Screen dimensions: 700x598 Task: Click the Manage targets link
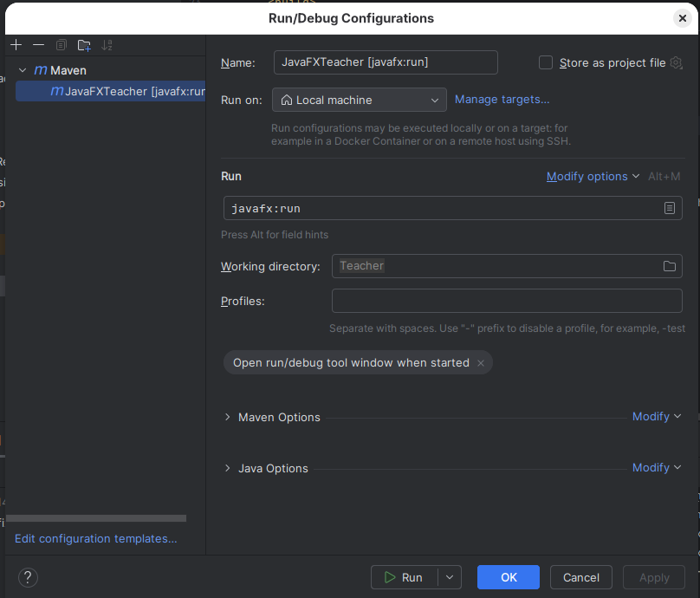click(502, 100)
